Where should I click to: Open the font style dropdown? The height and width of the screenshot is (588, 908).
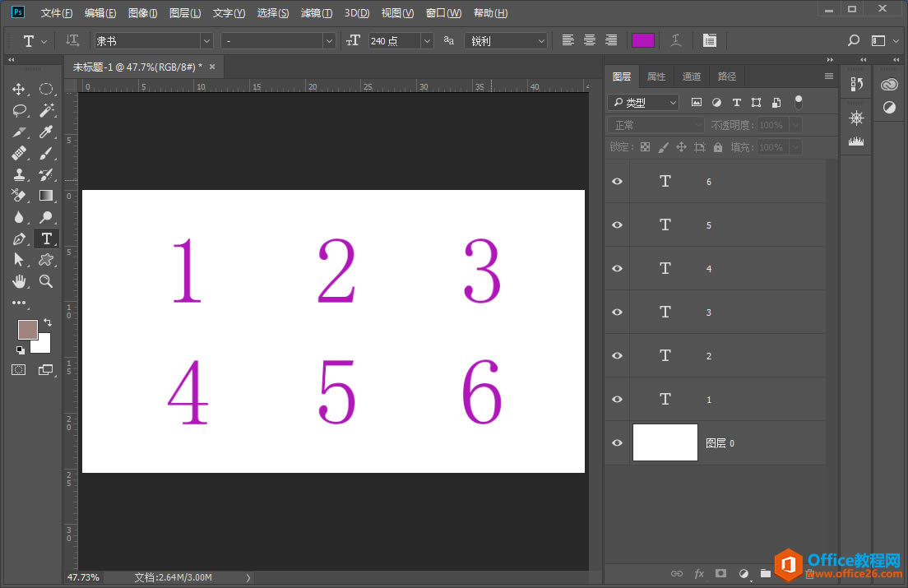pyautogui.click(x=329, y=41)
